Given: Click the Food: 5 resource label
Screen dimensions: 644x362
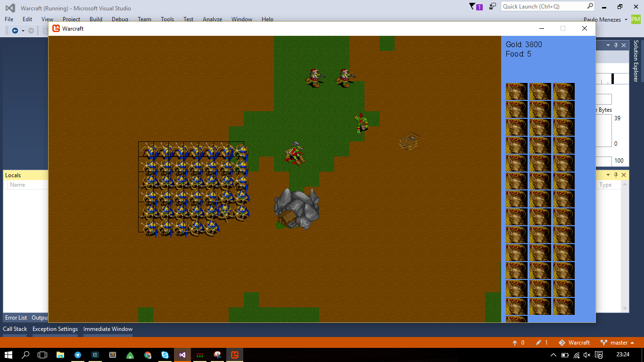Looking at the screenshot, I should 519,54.
